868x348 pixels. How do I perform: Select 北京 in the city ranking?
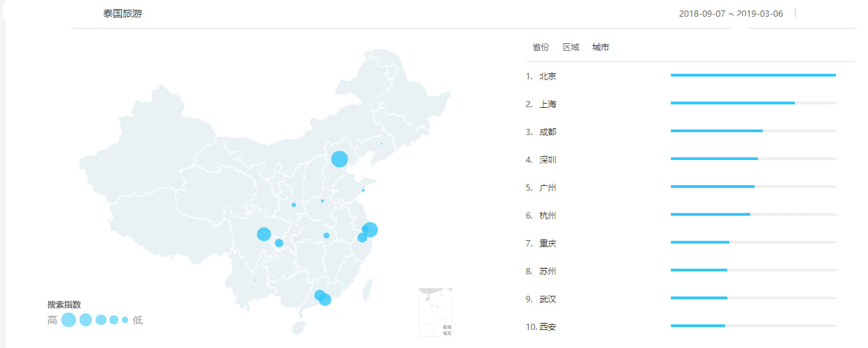pos(548,77)
